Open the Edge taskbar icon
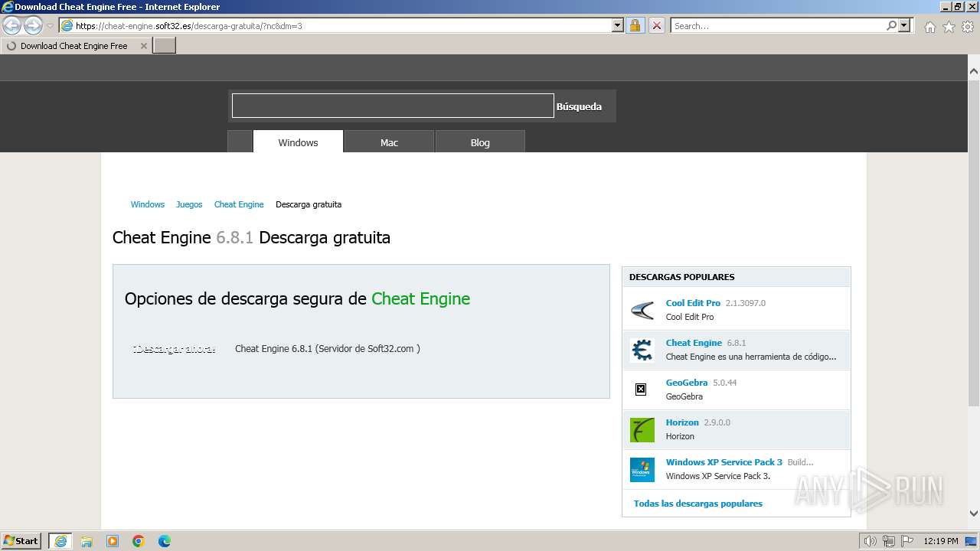This screenshot has width=980, height=551. pyautogui.click(x=165, y=541)
